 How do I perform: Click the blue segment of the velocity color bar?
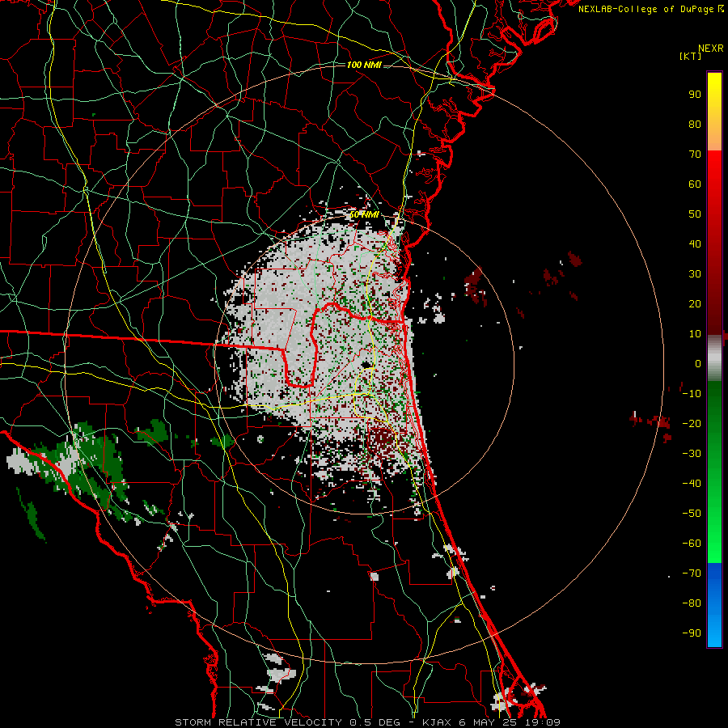714,604
